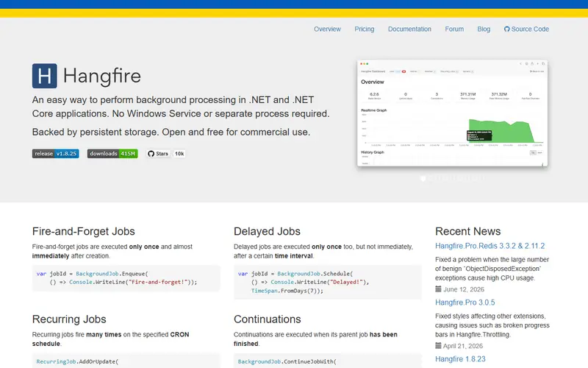Click the ObjectDisposedException news description

coord(492,269)
